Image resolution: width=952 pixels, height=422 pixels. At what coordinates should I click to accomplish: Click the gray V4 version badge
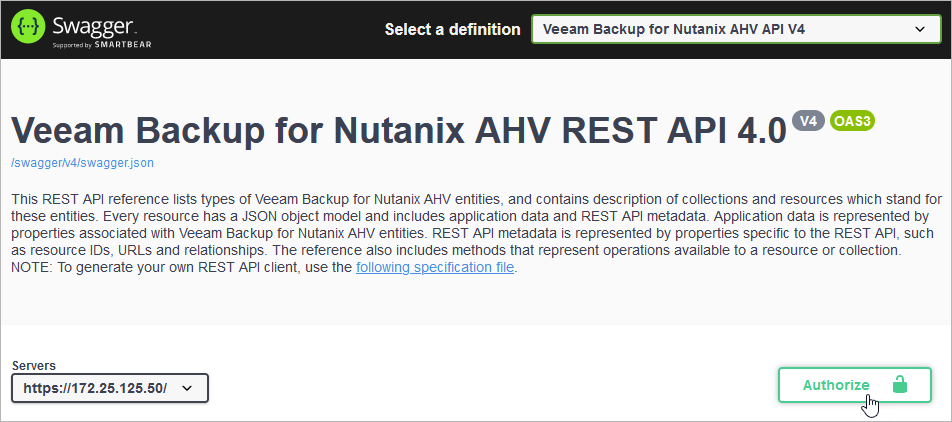(808, 121)
